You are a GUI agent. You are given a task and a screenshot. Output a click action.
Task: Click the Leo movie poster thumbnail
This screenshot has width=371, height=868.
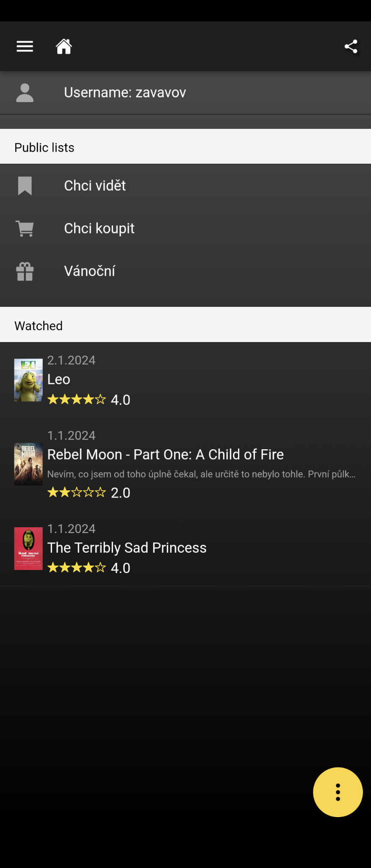point(28,380)
